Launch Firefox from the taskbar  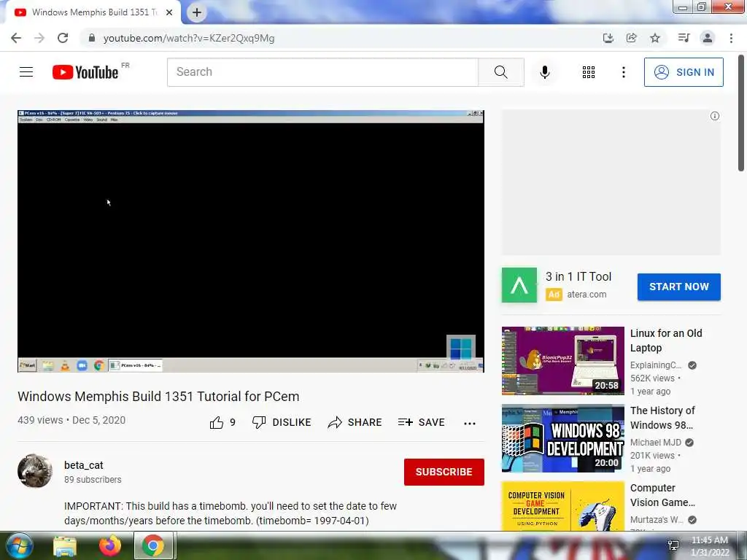tap(110, 545)
